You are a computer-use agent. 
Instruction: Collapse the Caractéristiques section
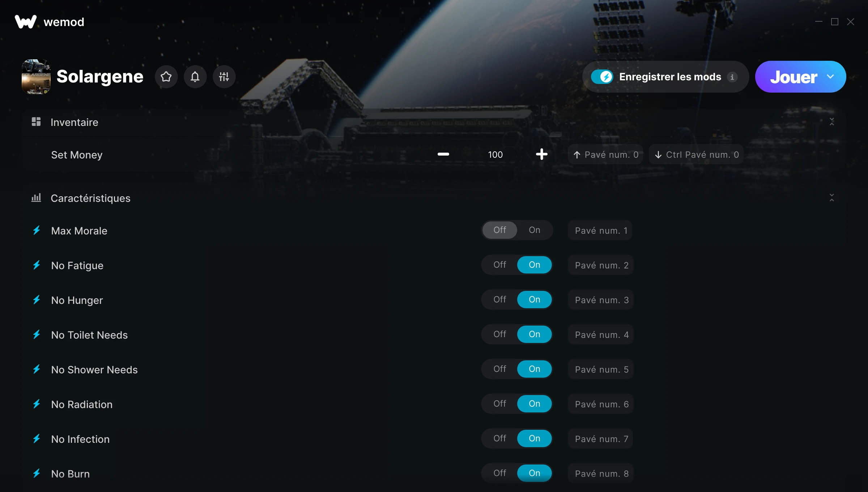(x=832, y=198)
